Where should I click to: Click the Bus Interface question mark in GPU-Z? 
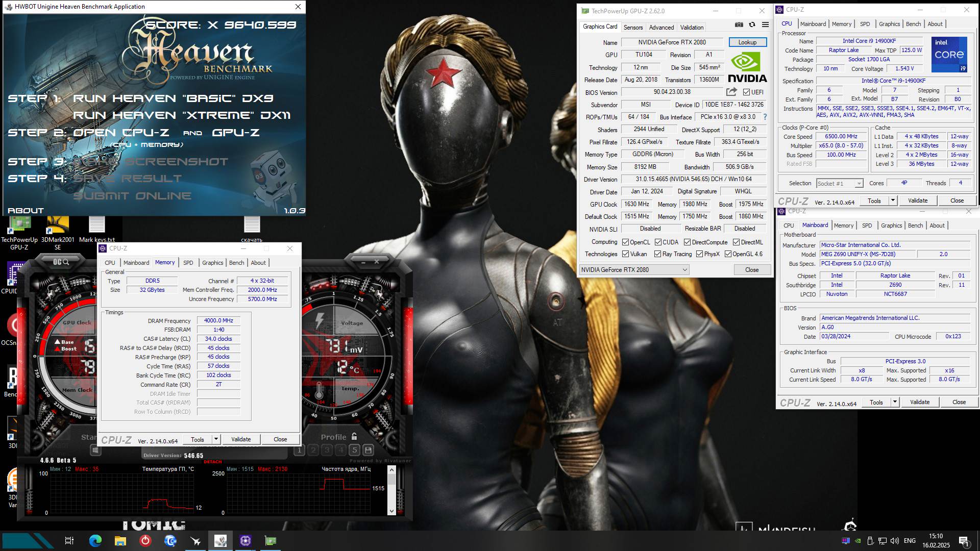point(765,117)
